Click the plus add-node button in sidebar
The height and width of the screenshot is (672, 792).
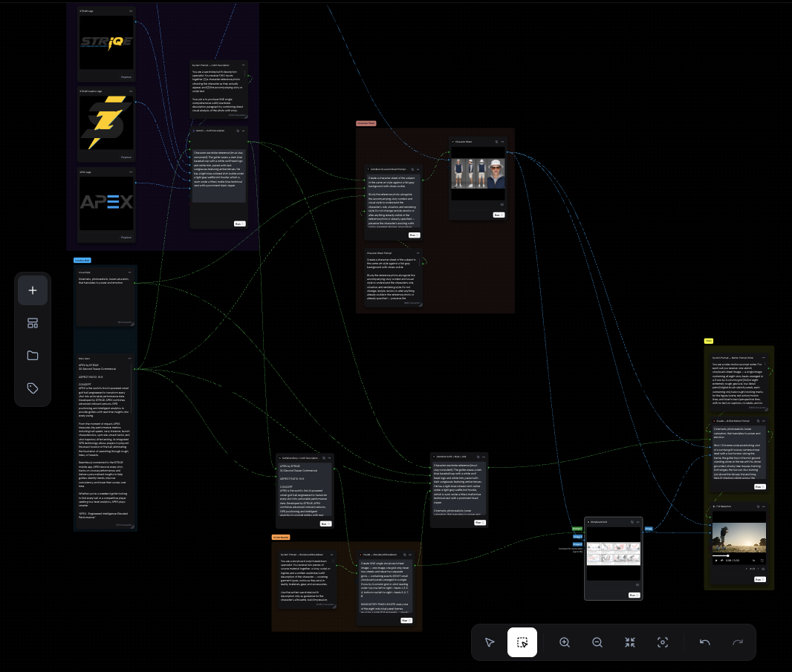(x=33, y=290)
